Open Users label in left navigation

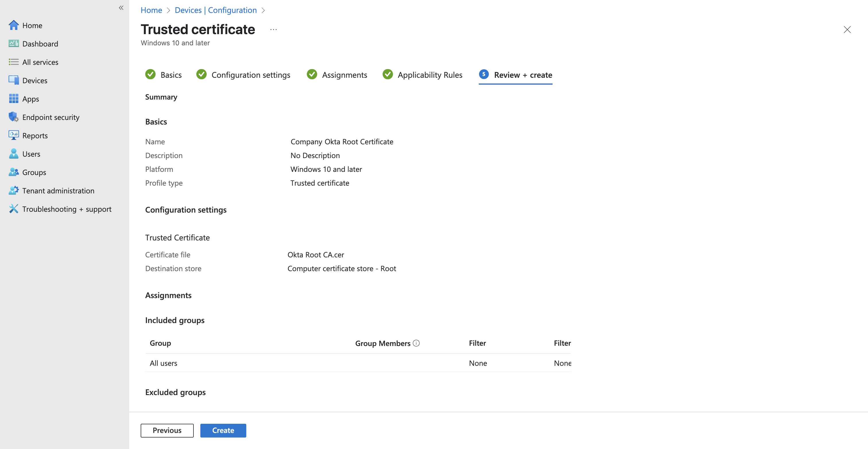pyautogui.click(x=31, y=154)
